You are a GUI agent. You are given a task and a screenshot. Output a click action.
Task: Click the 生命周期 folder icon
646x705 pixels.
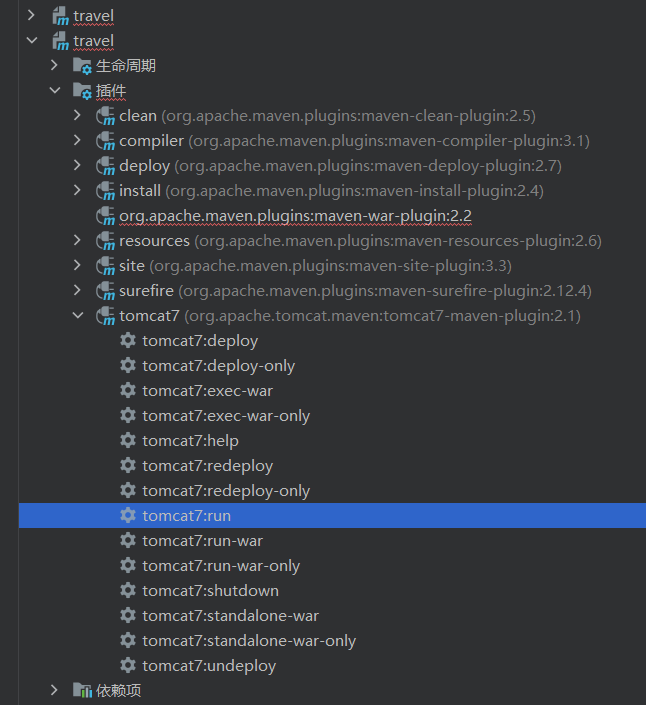pos(82,66)
